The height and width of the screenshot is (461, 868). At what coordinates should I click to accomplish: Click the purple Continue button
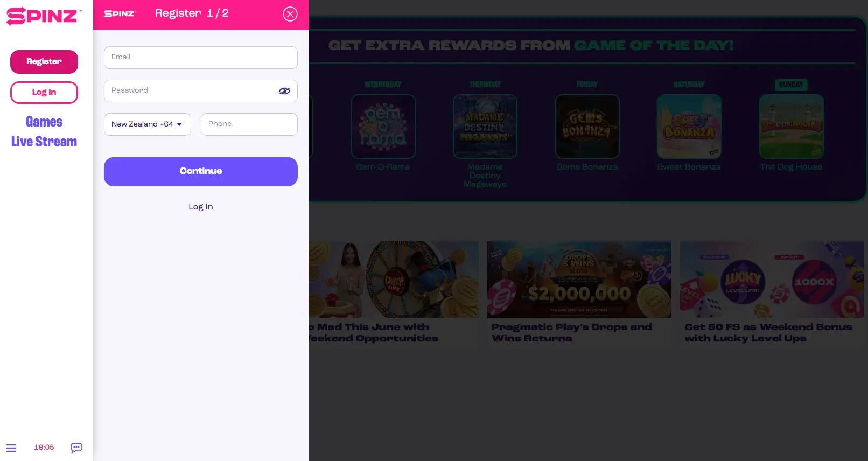(201, 172)
